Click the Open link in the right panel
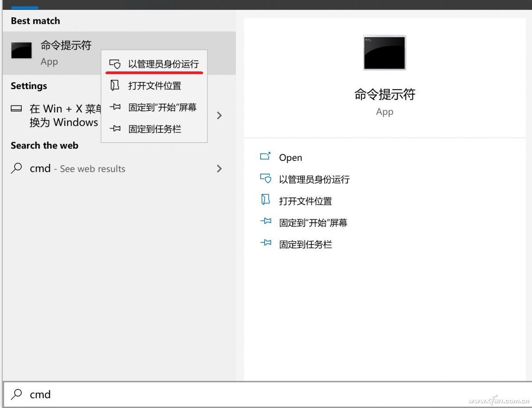Viewport: 532px width, 408px height. click(x=290, y=157)
